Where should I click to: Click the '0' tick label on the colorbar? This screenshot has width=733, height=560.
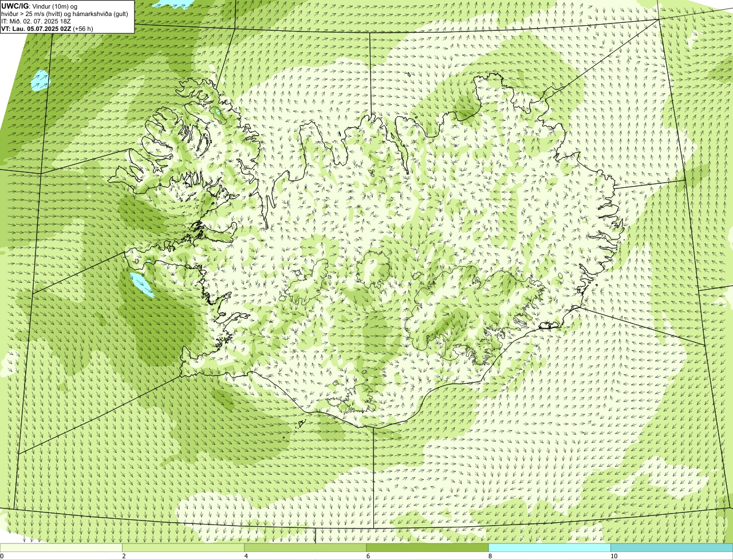tap(2, 556)
